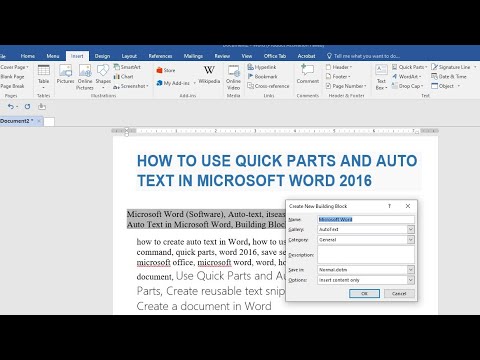This screenshot has width=480, height=360.
Task: Switch to the Review tab
Action: (x=222, y=56)
